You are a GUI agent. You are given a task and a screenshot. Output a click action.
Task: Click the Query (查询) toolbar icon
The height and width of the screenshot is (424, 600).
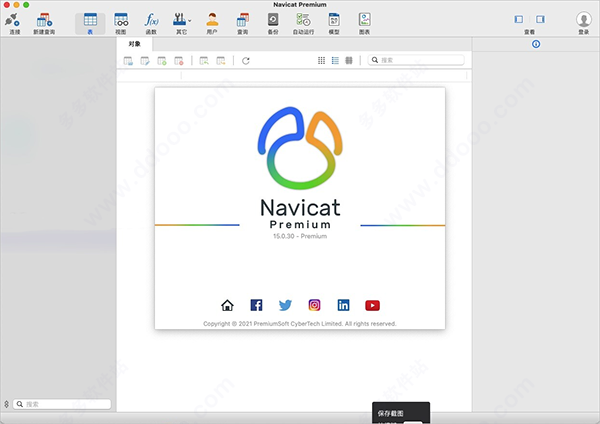click(x=242, y=20)
